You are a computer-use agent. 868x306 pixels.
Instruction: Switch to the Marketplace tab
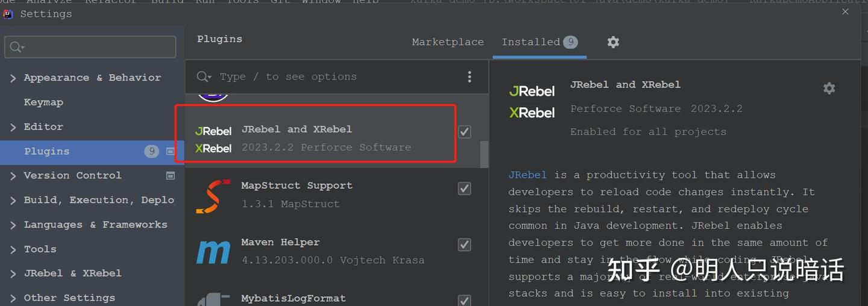point(448,42)
